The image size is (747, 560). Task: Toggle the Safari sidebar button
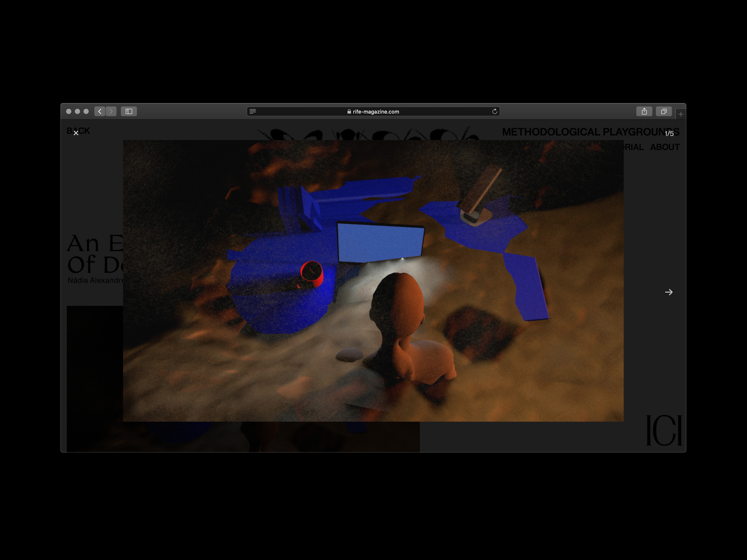coord(129,111)
